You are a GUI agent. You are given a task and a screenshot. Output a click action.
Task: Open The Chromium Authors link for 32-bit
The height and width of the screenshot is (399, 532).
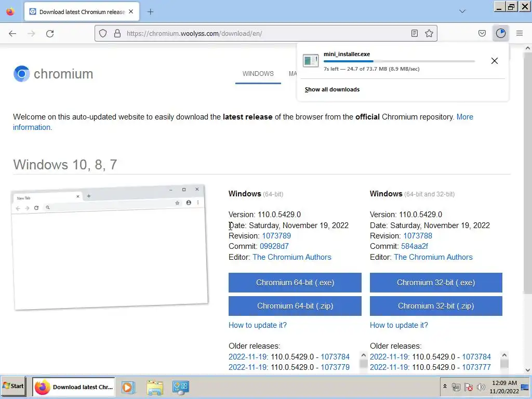coord(433,257)
